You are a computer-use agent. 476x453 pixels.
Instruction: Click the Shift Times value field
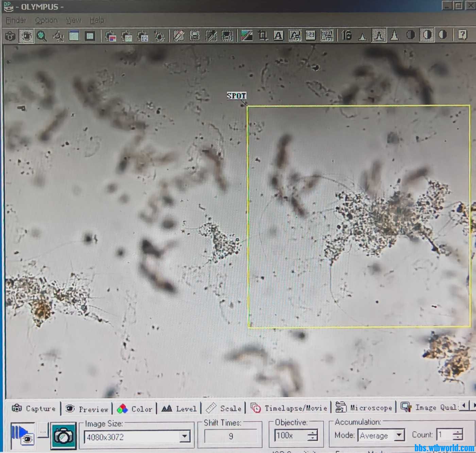pos(231,436)
